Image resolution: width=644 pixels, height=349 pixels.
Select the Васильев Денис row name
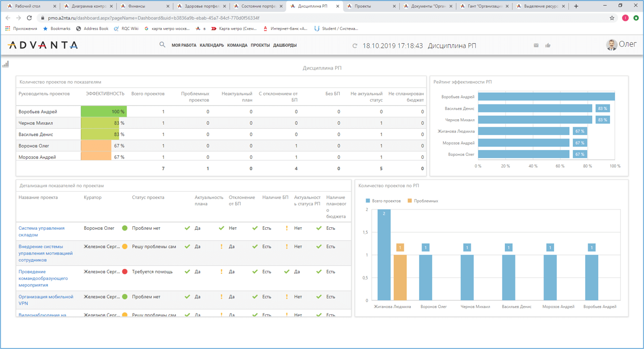(36, 134)
